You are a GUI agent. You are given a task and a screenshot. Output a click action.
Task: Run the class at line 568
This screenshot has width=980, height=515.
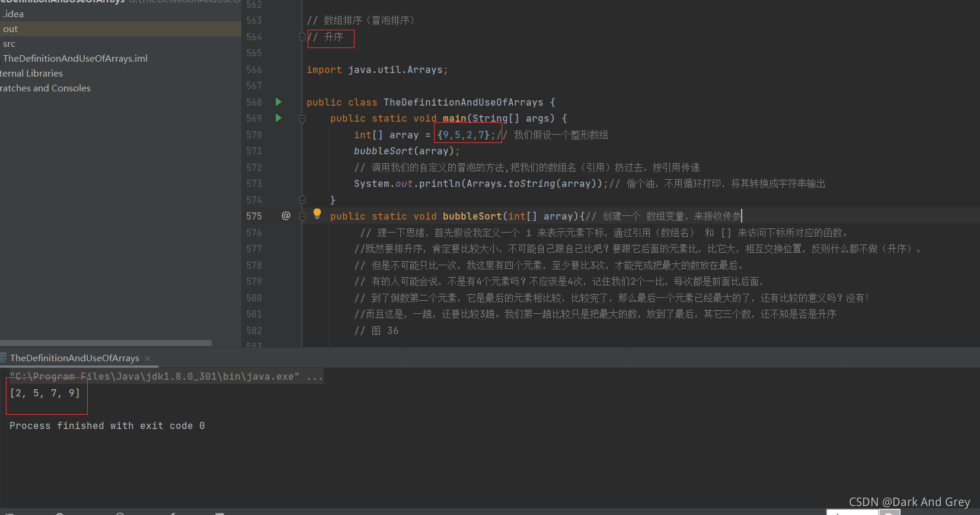[279, 102]
